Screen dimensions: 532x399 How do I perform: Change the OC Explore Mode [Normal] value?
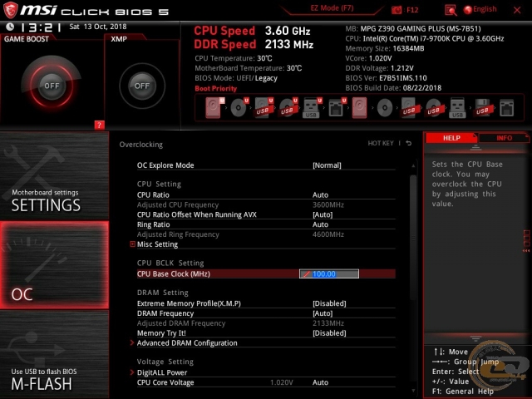(x=327, y=165)
